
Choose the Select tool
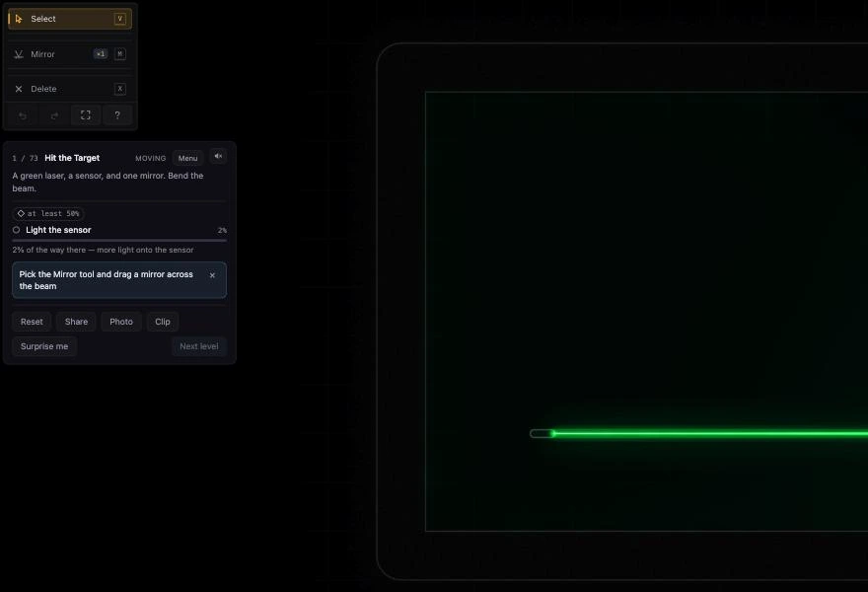pyautogui.click(x=70, y=19)
